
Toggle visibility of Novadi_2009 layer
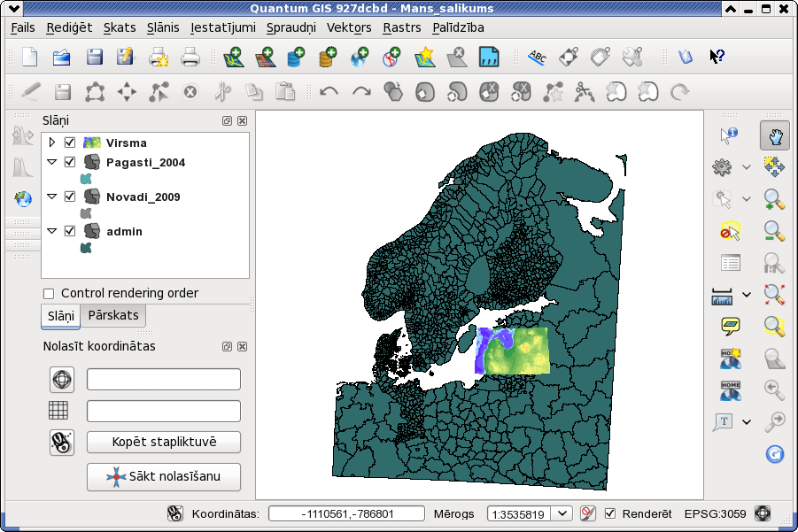click(x=70, y=197)
